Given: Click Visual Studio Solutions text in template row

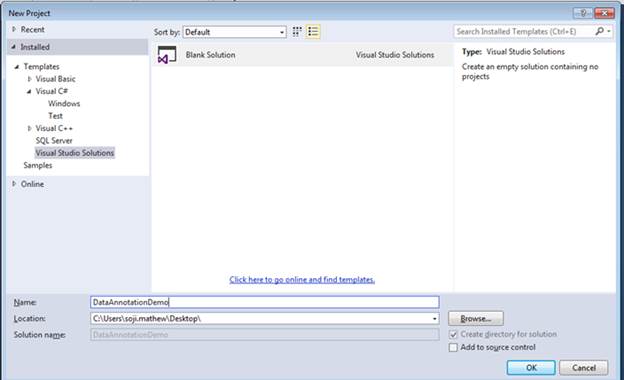Looking at the screenshot, I should (x=395, y=55).
